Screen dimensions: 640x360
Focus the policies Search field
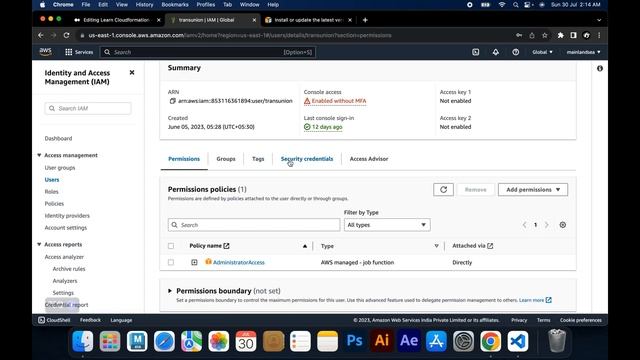pyautogui.click(x=254, y=225)
